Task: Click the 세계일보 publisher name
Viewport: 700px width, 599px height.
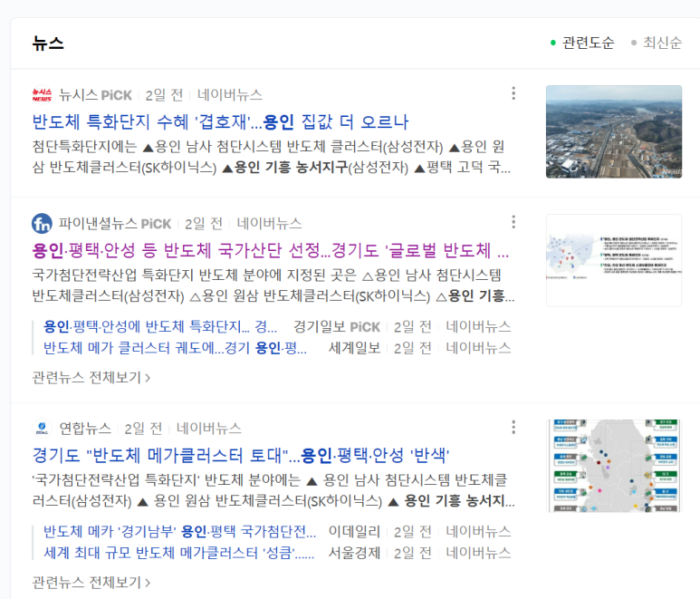Action: coord(354,347)
